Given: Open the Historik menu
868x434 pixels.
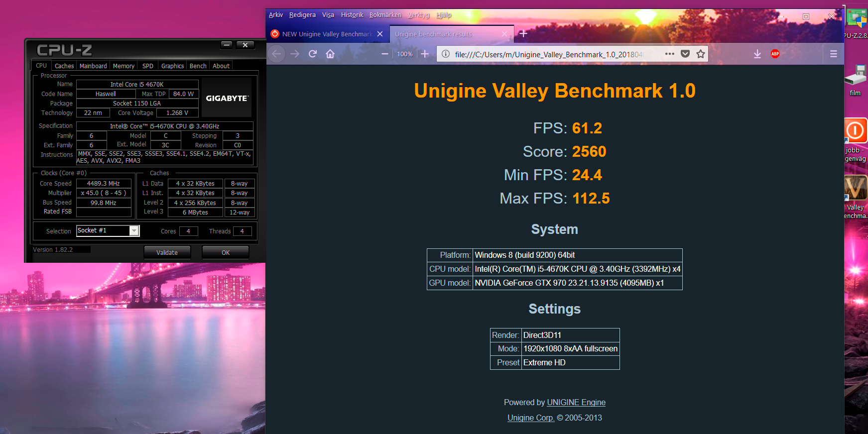Looking at the screenshot, I should (x=352, y=15).
